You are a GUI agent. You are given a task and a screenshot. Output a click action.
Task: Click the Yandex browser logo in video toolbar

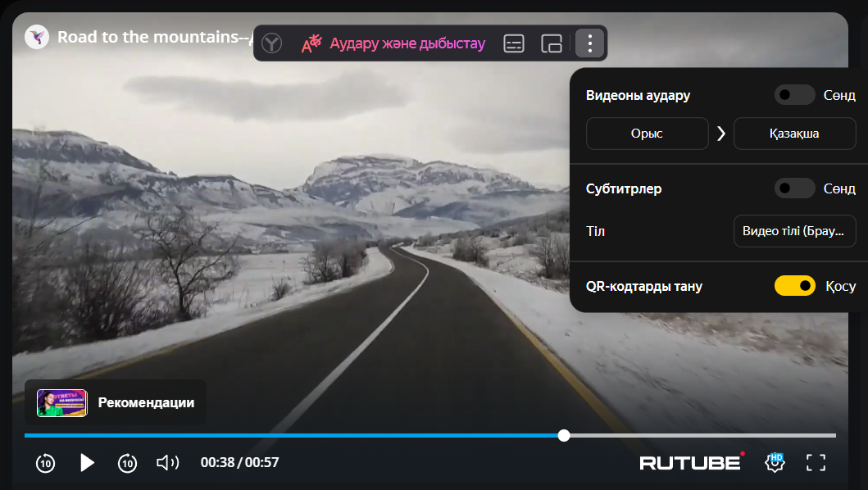click(272, 43)
